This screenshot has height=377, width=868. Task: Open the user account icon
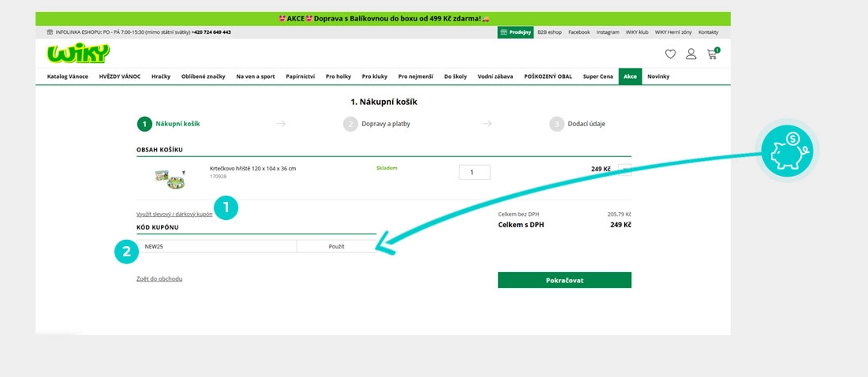[x=691, y=54]
